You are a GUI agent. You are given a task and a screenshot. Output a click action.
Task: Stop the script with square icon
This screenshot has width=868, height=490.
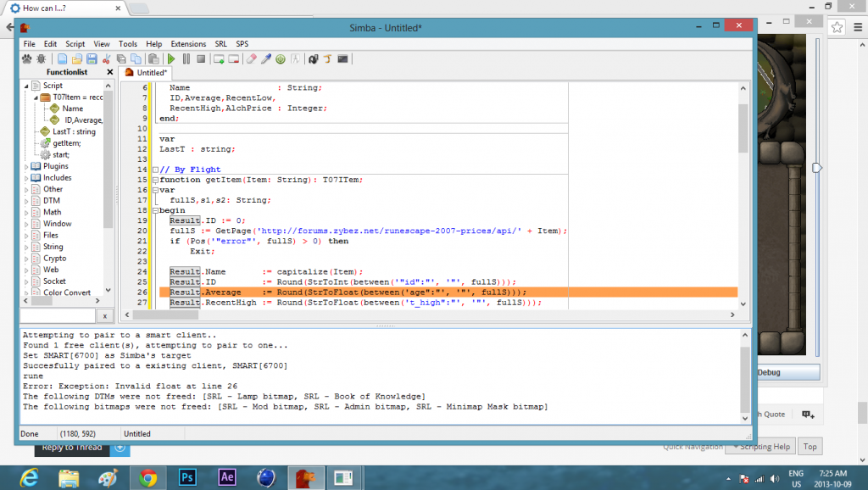(x=201, y=59)
